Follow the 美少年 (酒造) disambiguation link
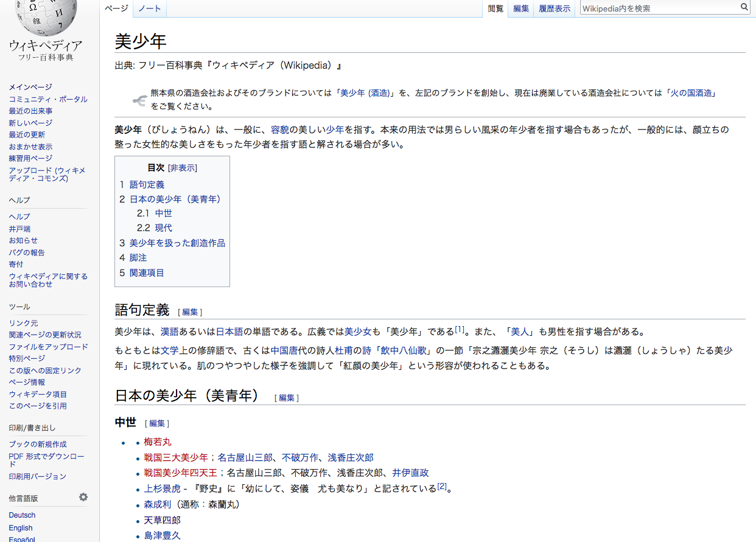 point(365,93)
